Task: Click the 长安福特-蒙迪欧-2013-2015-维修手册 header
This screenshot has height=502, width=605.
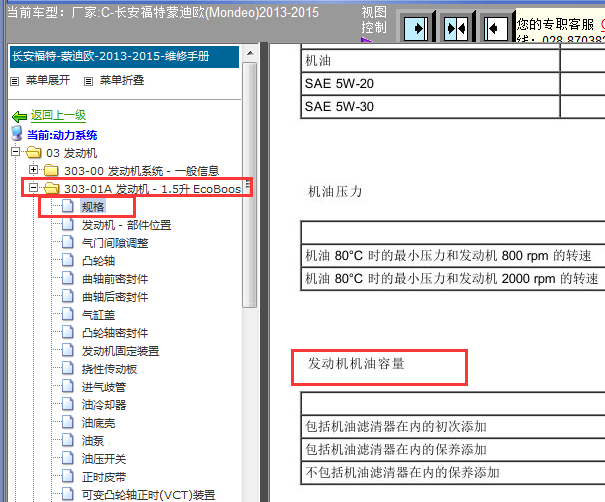Action: click(124, 57)
